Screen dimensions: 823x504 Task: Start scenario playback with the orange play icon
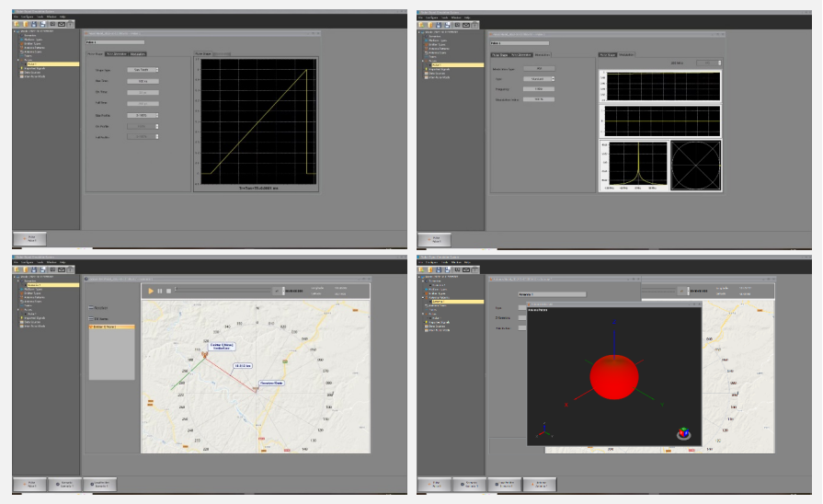pos(151,291)
